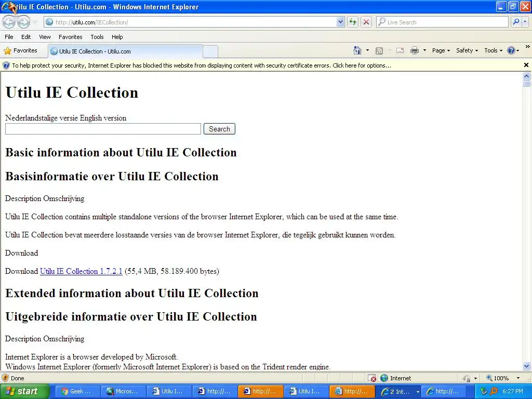This screenshot has height=399, width=532.
Task: Switch to the last http:// taskbar window
Action: tap(444, 391)
